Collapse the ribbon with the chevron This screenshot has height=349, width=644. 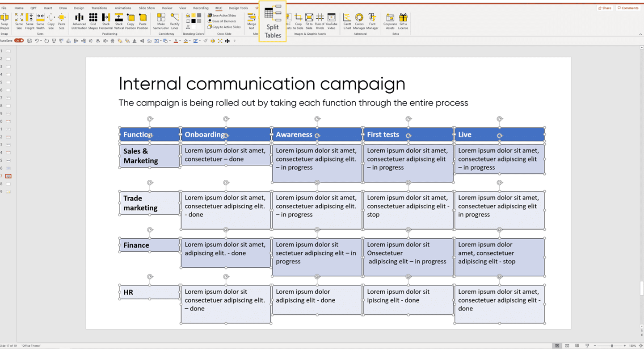point(640,34)
